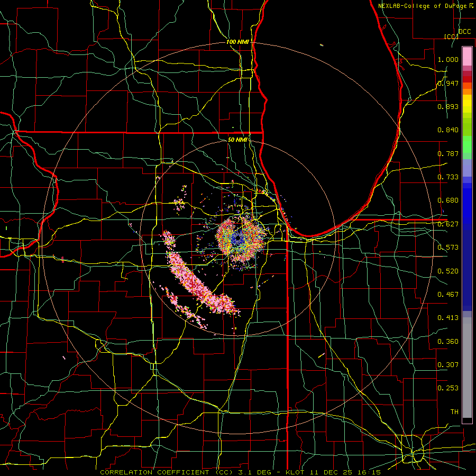Select the 0.520 scale value

(448, 271)
